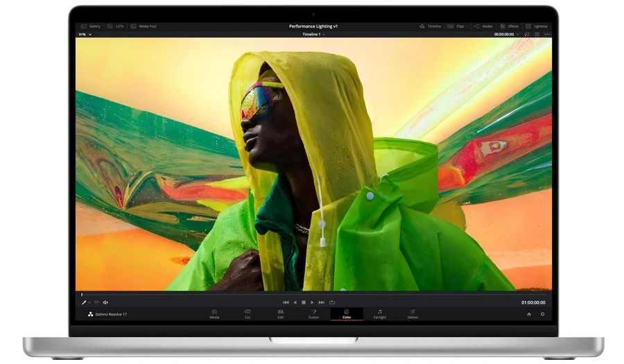Viewport: 624px width, 364px height.
Task: Open the viewer three-dot options menu
Action: tap(547, 35)
